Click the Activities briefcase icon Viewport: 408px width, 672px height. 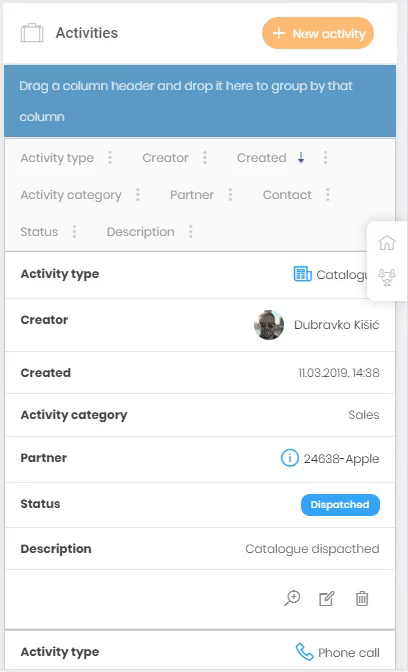point(32,33)
